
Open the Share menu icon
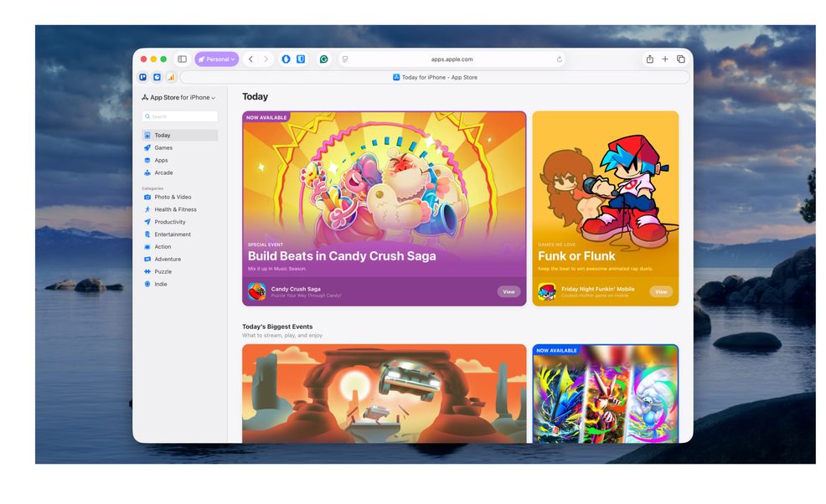coord(650,59)
